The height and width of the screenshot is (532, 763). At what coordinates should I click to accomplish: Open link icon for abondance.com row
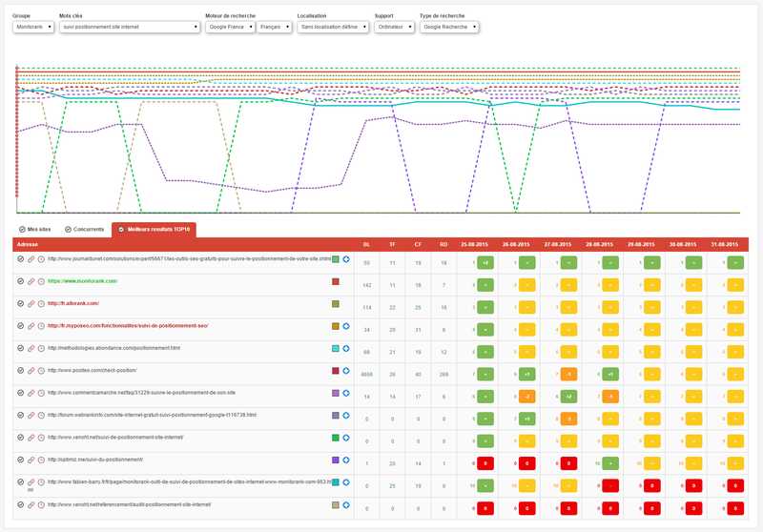(31, 349)
